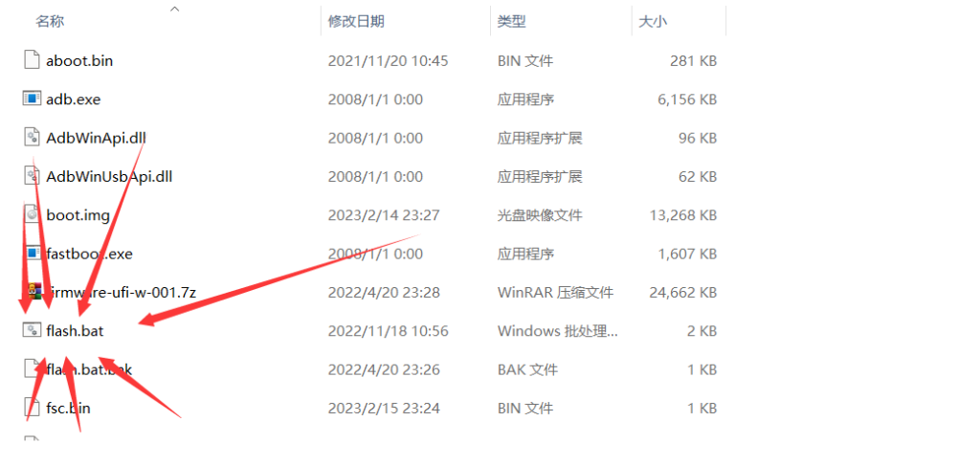Screen dimensions: 980x466
Task: Click the aboot.bin file icon
Action: point(32,60)
